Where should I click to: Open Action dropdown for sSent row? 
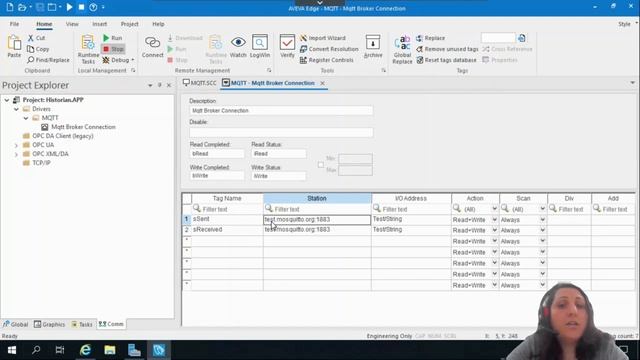click(x=494, y=220)
